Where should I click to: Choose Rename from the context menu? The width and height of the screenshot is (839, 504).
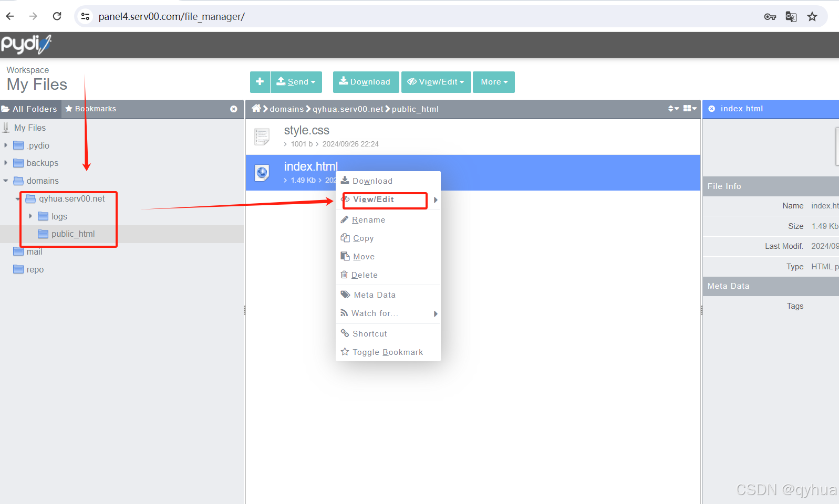click(368, 220)
